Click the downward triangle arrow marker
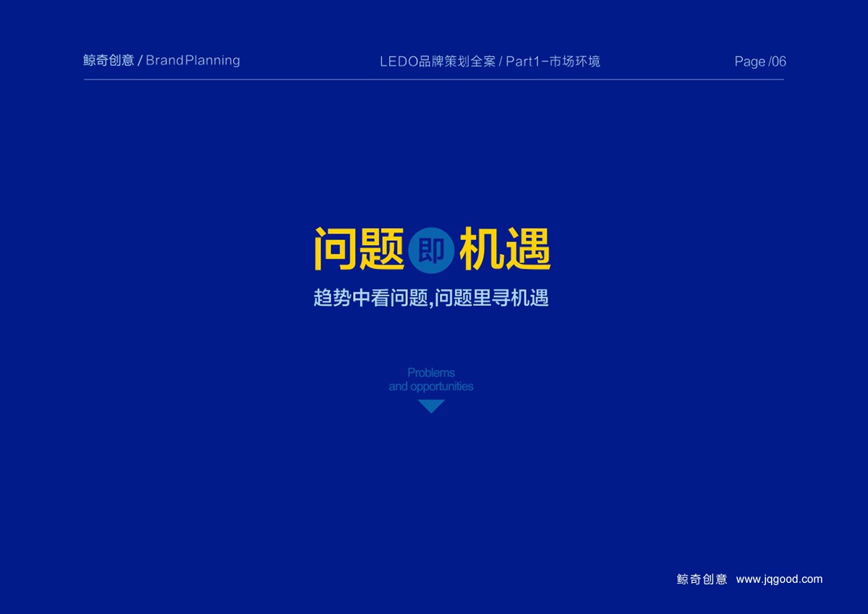This screenshot has width=868, height=614. coord(431,406)
